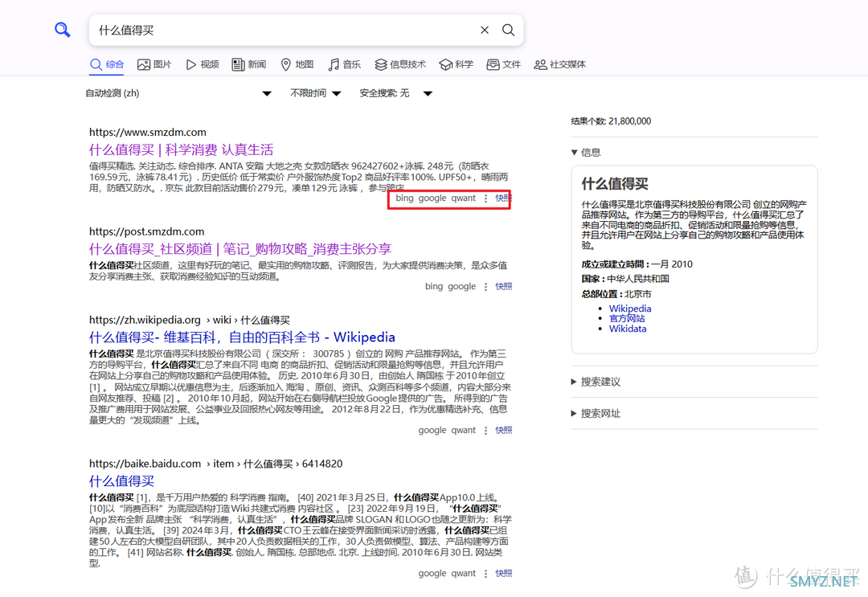Expand the 搜索网址 section
The height and width of the screenshot is (597, 868).
(x=596, y=413)
